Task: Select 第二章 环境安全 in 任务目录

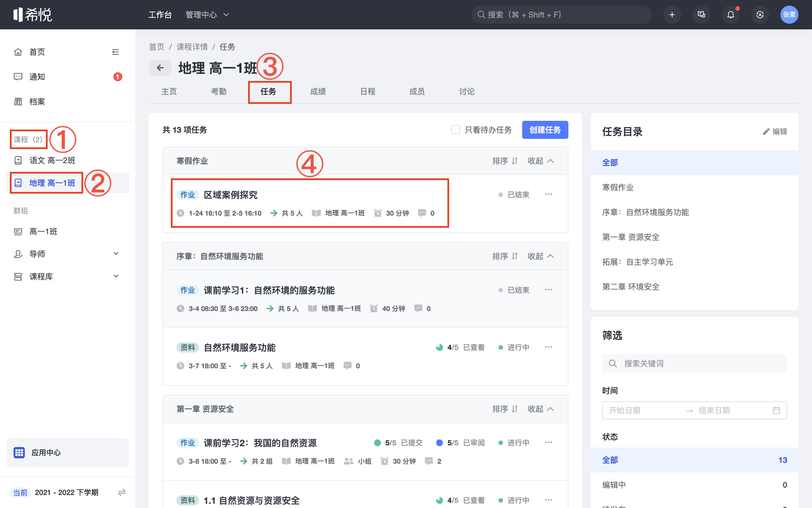Action: [694, 287]
